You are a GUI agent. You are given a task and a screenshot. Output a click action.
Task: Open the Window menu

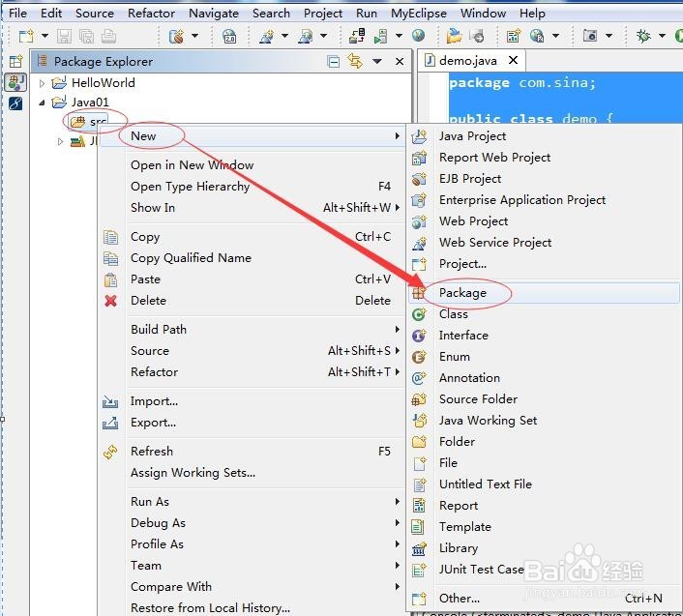[483, 14]
